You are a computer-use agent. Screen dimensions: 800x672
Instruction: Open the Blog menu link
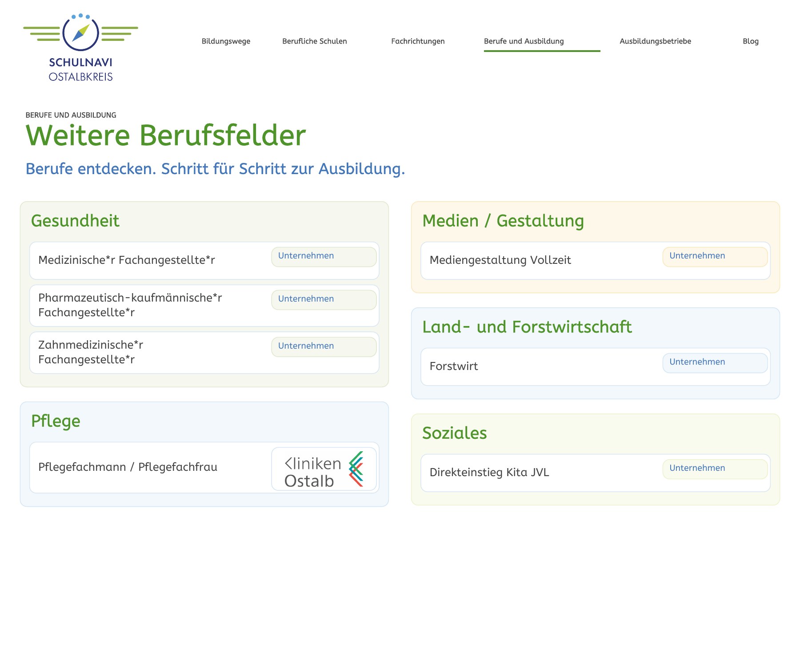[x=751, y=41]
